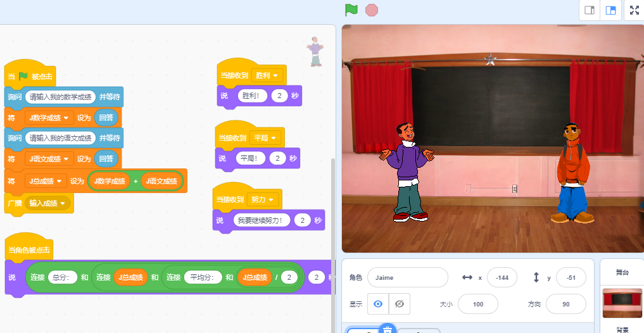Image resolution: width=644 pixels, height=333 pixels.
Task: Click the 当角色被点击 hat block
Action: tap(28, 247)
